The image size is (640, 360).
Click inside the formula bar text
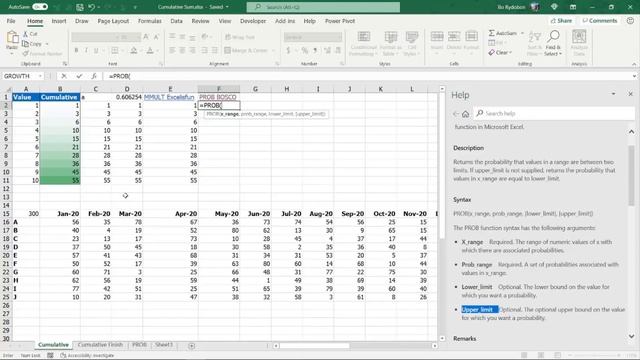120,76
